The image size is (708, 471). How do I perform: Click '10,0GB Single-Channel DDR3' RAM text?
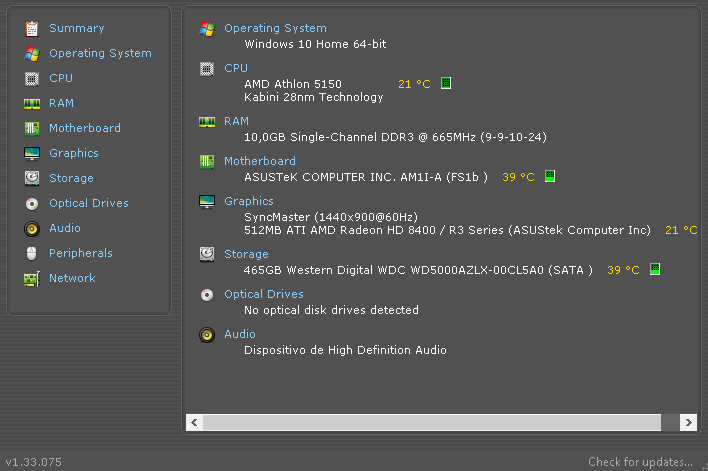click(329, 137)
